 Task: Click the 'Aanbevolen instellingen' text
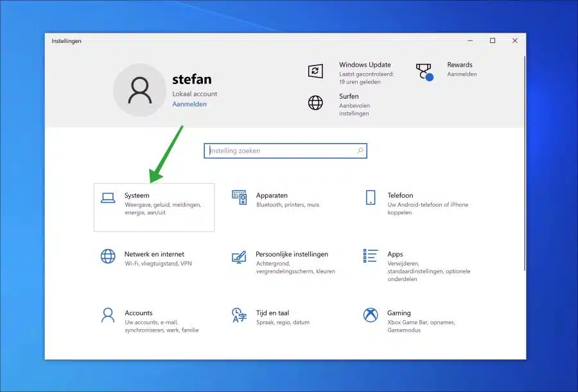pyautogui.click(x=355, y=110)
